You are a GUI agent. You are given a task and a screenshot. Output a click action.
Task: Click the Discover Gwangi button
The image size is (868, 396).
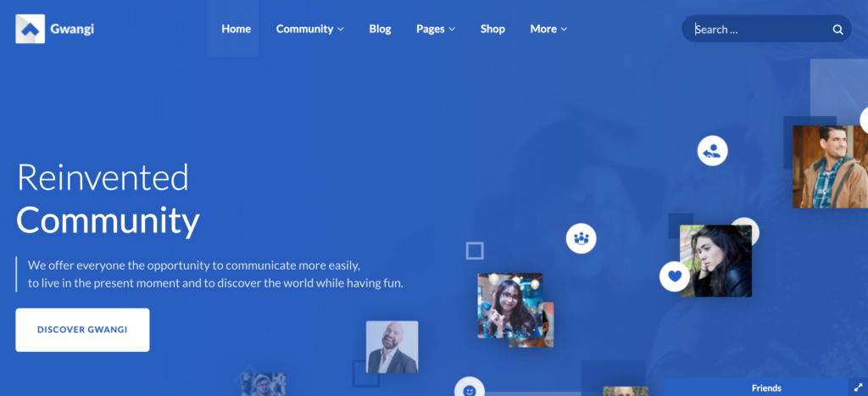(82, 330)
